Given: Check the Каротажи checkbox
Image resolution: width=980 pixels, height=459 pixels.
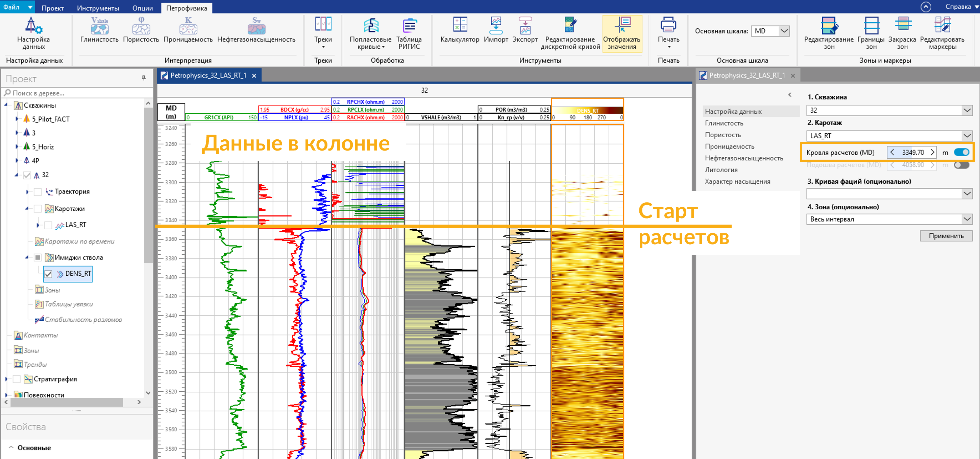Looking at the screenshot, I should pyautogui.click(x=38, y=209).
